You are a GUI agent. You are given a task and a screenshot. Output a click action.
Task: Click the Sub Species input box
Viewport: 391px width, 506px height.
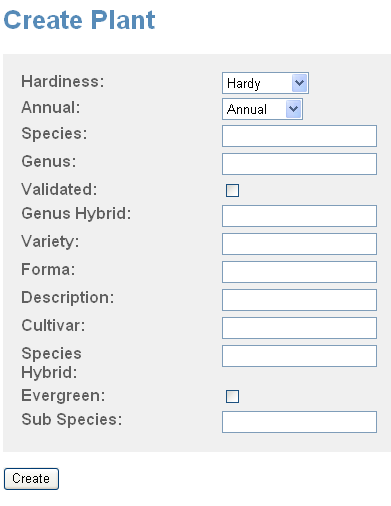point(299,422)
